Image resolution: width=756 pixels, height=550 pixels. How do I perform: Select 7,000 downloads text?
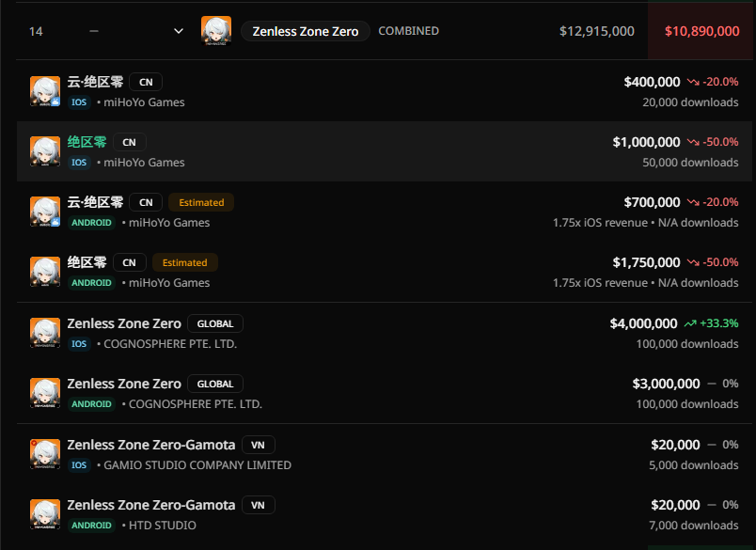[693, 526]
